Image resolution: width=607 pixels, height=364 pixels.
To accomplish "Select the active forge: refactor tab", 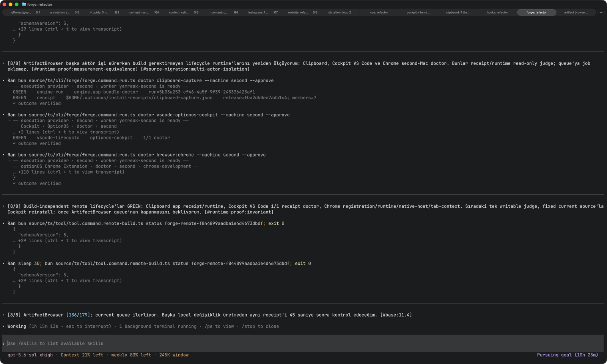I will (536, 13).
